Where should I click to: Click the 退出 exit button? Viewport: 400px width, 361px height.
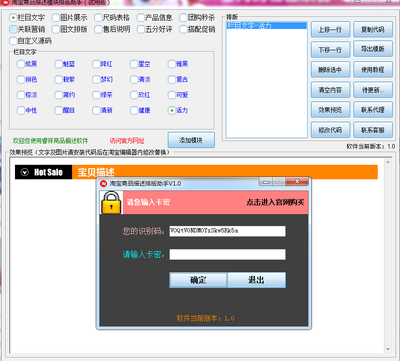[x=256, y=280]
